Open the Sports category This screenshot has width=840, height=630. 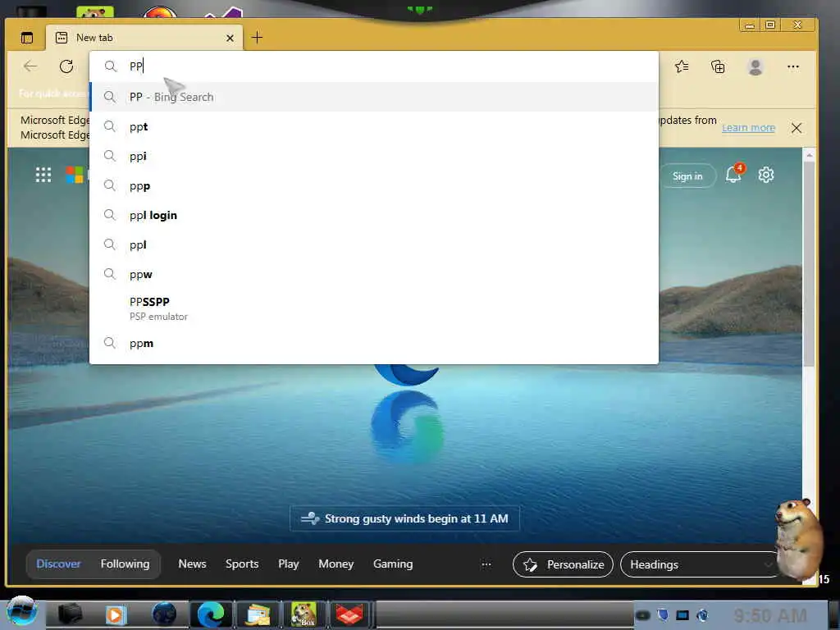[x=242, y=564]
